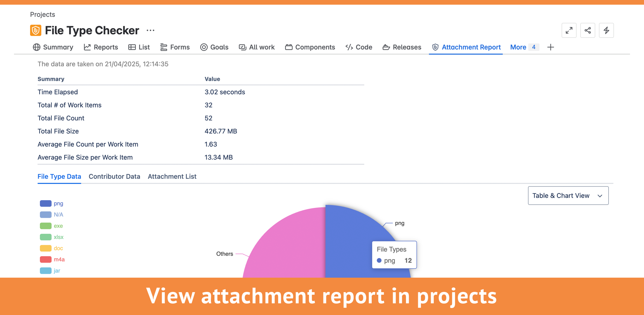Click the lightning automation icon
Viewport: 644px width, 315px height.
606,30
